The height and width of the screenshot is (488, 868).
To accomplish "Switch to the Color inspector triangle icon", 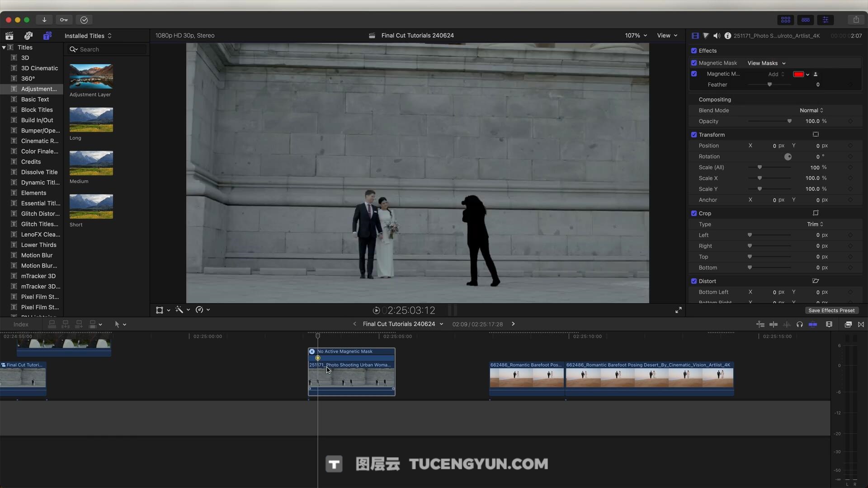I will [706, 36].
